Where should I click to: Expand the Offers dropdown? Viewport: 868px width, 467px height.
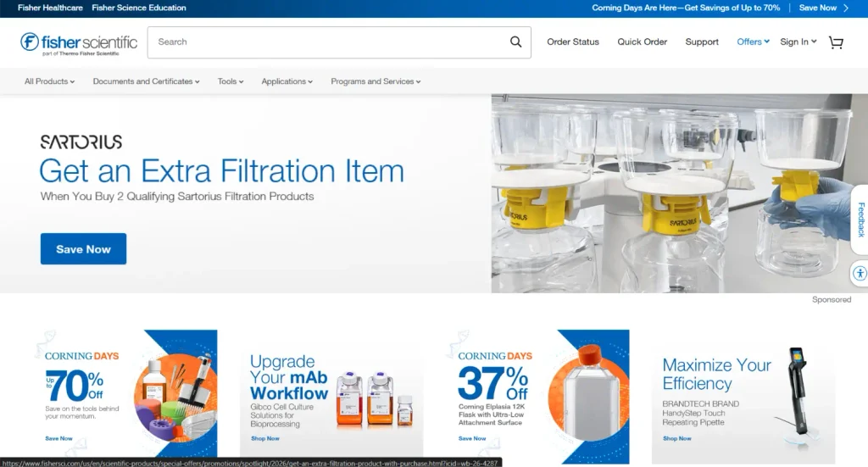[753, 42]
